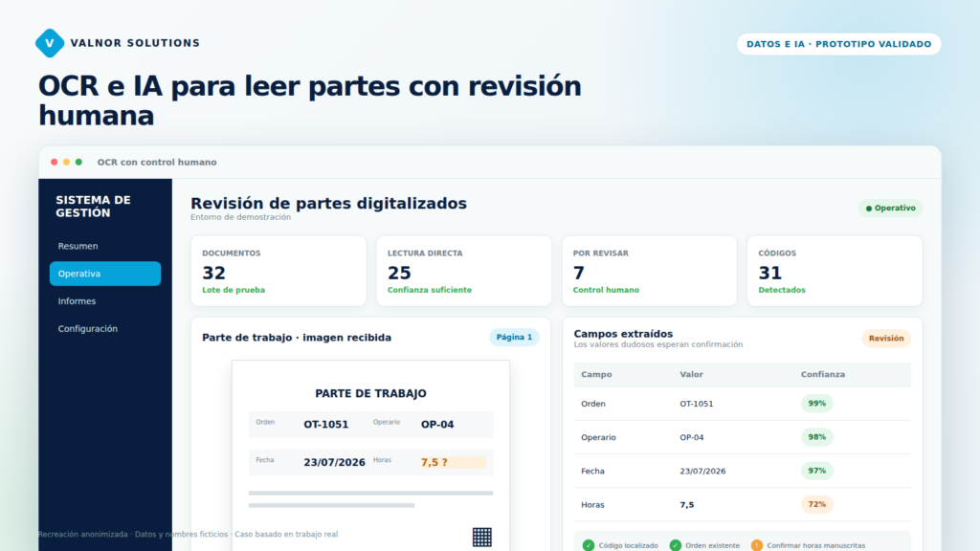The image size is (980, 551).
Task: Click the OT-1051 value on the work document
Action: 326,424
